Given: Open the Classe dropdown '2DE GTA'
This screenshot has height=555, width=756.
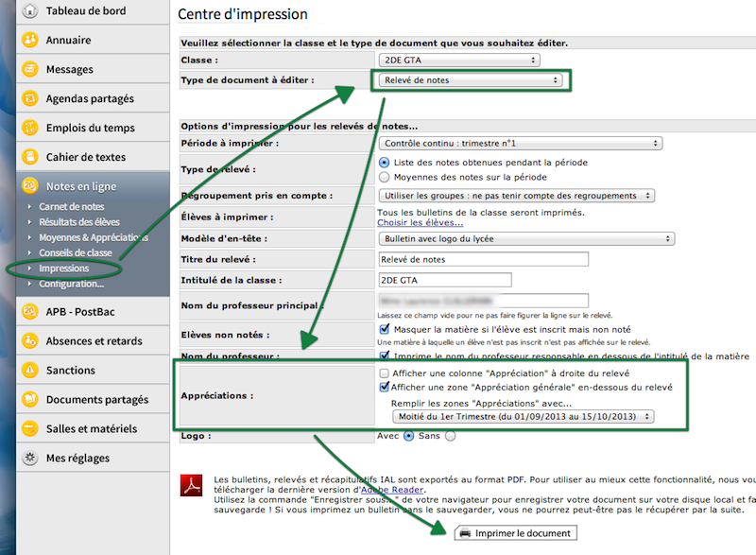Looking at the screenshot, I should (457, 61).
